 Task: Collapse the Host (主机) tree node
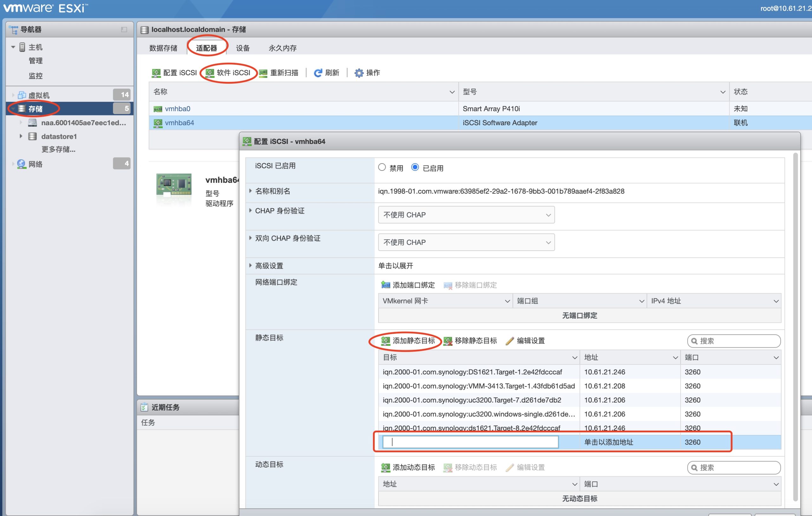(x=13, y=47)
